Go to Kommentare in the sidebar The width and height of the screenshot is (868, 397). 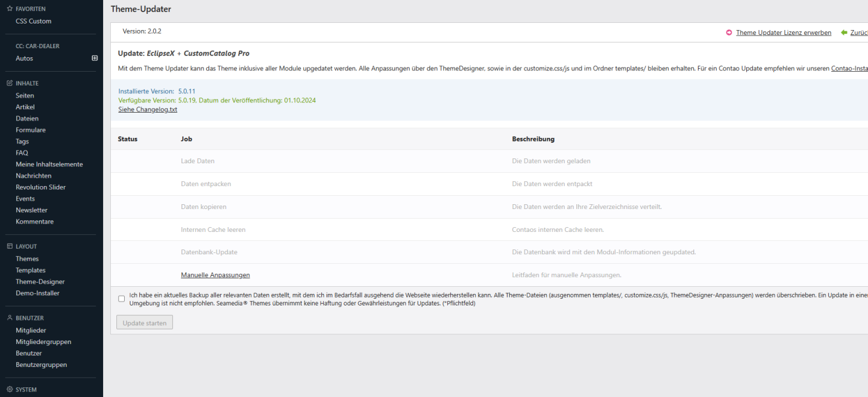pos(34,222)
